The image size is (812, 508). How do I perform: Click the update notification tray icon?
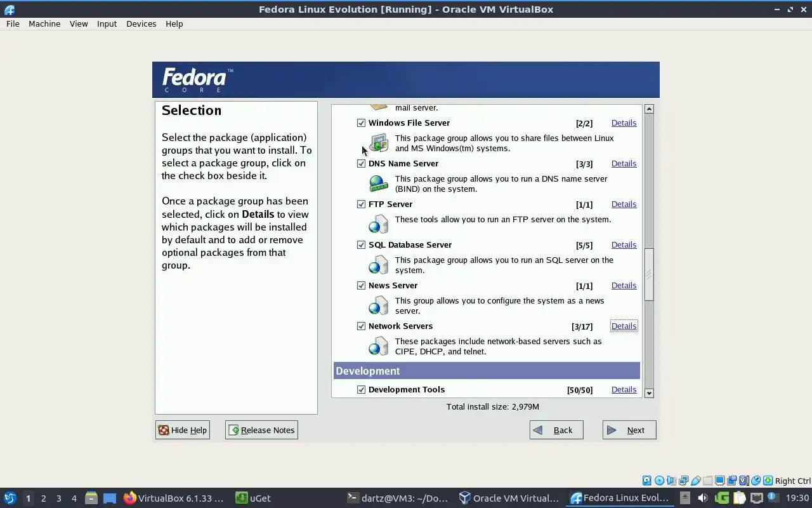pyautogui.click(x=773, y=497)
